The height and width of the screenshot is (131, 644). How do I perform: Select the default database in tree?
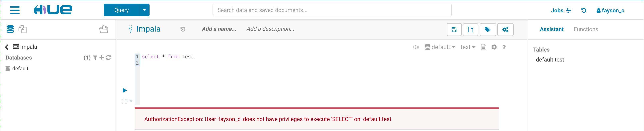click(20, 69)
